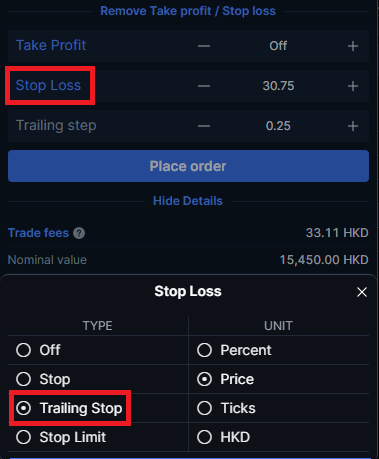Open the Stop Loss settings label

(48, 85)
